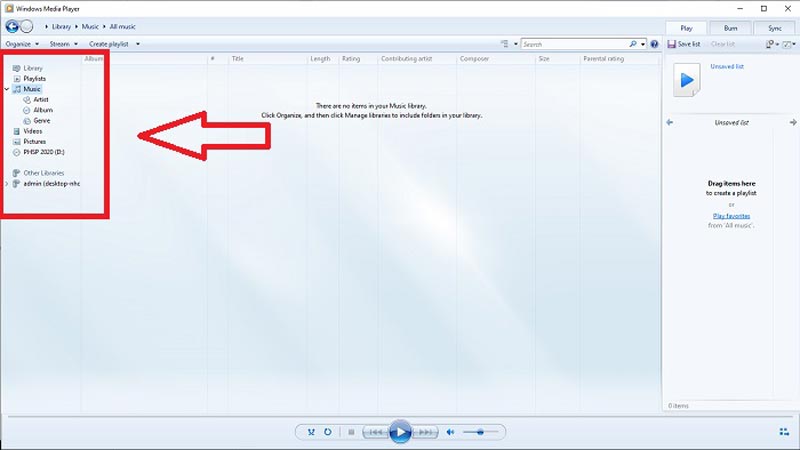Click Clear list button

[723, 44]
